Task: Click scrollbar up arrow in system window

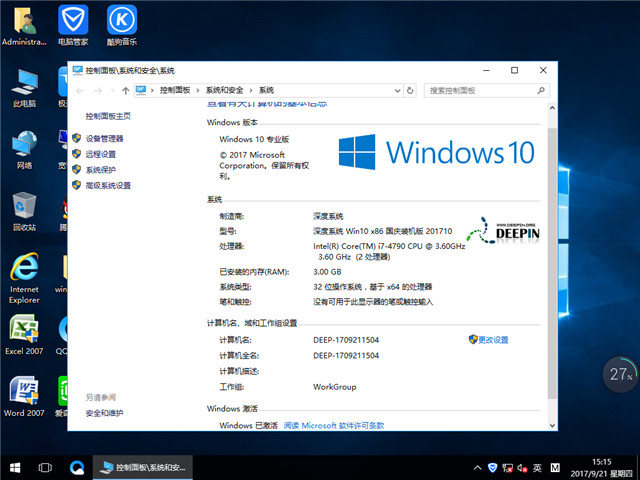Action: tap(552, 108)
